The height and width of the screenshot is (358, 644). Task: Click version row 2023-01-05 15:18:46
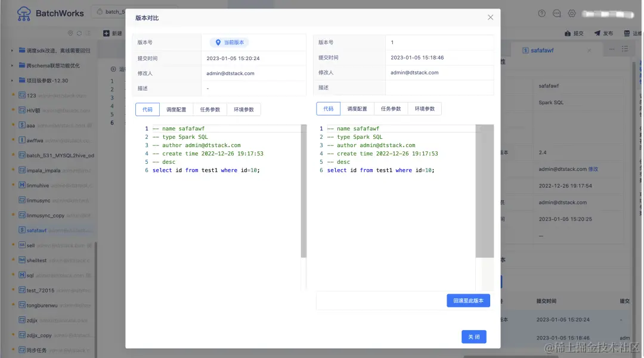(x=563, y=338)
